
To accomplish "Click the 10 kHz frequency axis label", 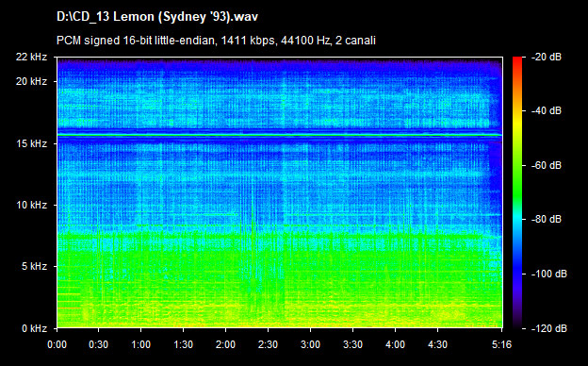I will 31,206.
